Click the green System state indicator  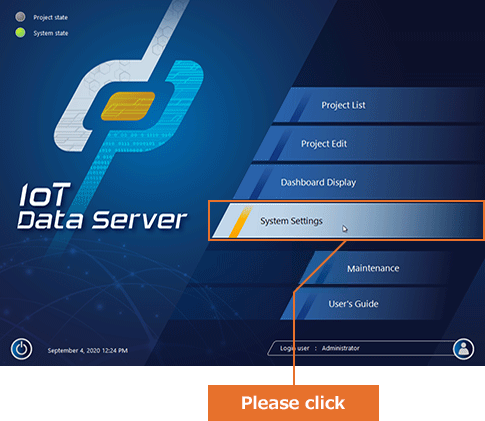coord(20,33)
